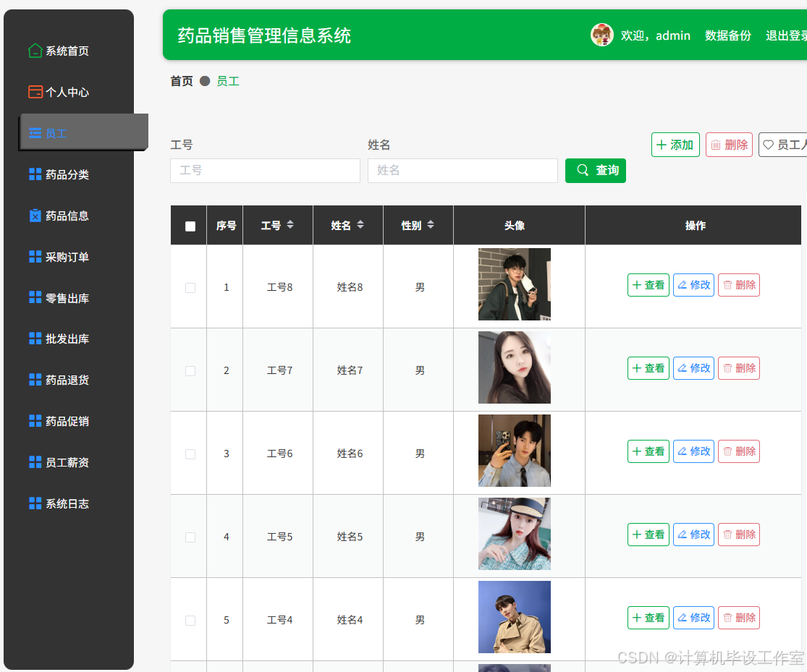The width and height of the screenshot is (807, 672).
Task: Sort table by 姓名 column arrows
Action: [360, 224]
